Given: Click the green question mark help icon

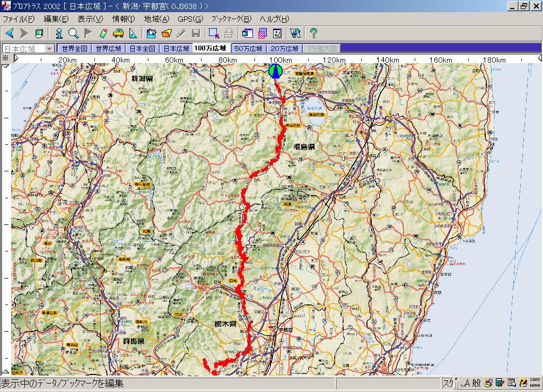Looking at the screenshot, I should click(x=313, y=33).
